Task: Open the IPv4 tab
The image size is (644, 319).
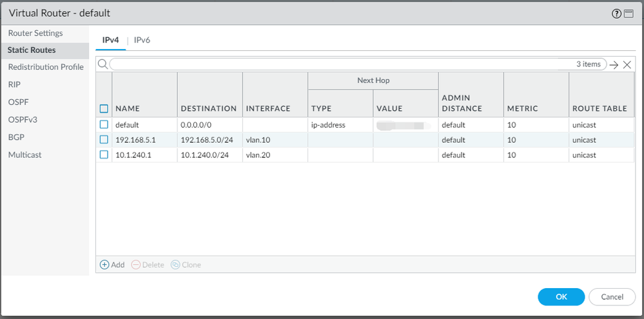Action: (x=111, y=40)
